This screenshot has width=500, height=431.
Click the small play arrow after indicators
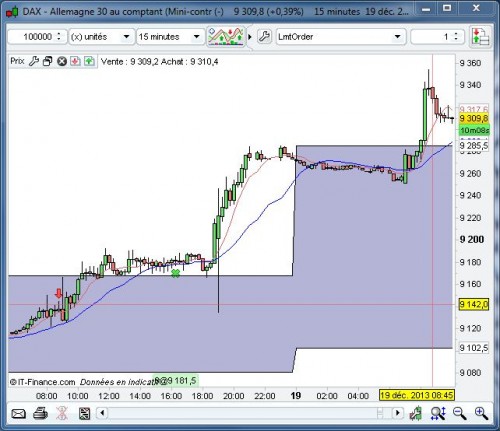(250, 37)
